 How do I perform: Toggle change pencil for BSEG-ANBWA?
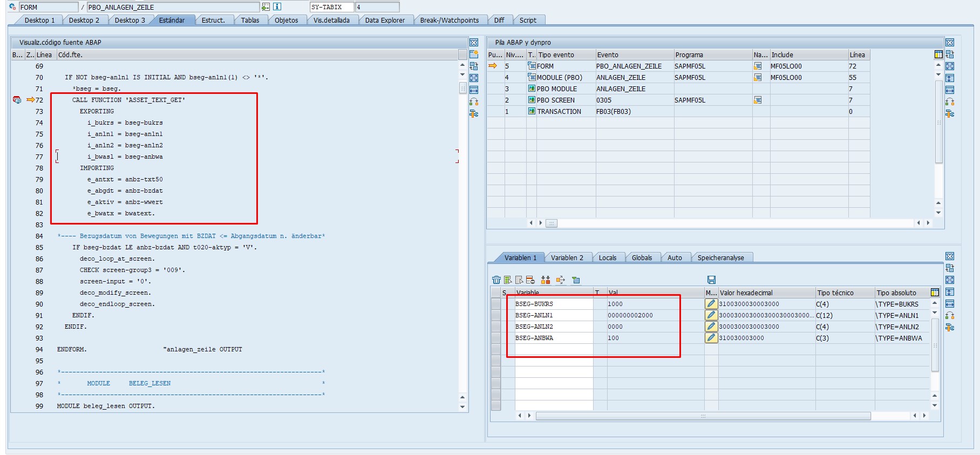(711, 338)
